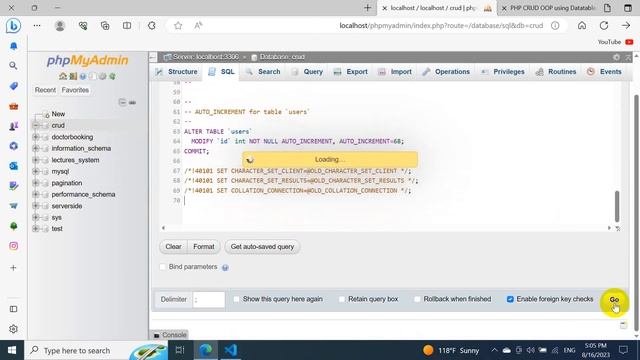Open the Console panel

[170, 335]
